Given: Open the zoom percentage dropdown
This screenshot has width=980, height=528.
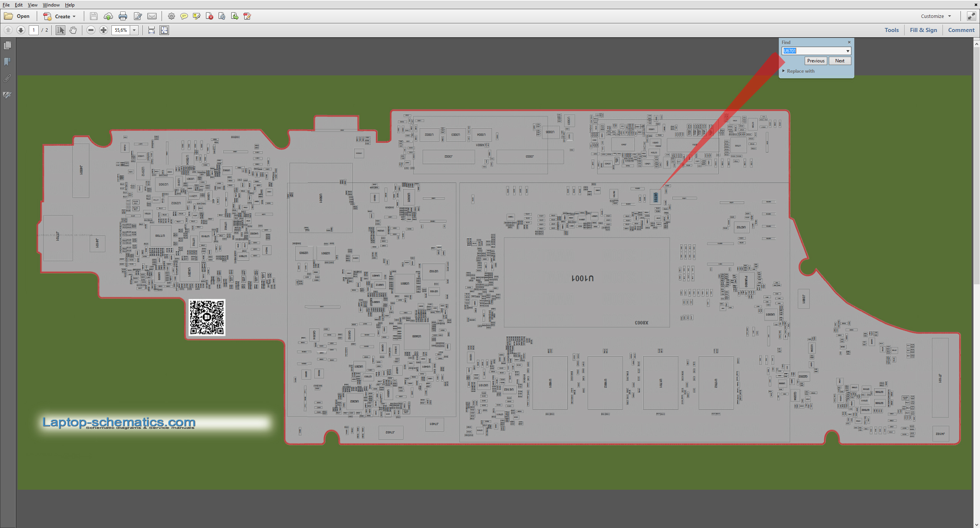Looking at the screenshot, I should (134, 30).
